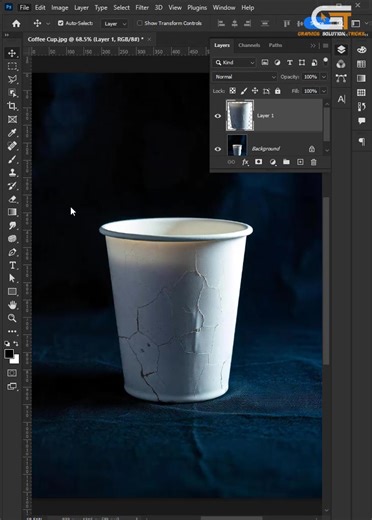
Task: Select the Smudge tool
Action: (12, 225)
